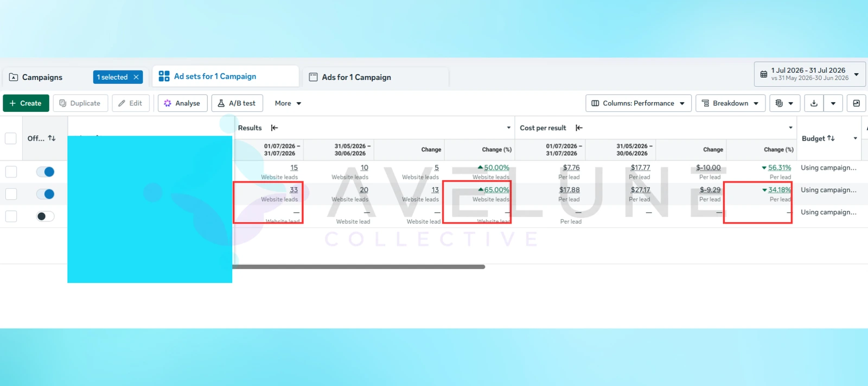Open Columns: Performance dropdown
The image size is (868, 386).
tap(639, 103)
